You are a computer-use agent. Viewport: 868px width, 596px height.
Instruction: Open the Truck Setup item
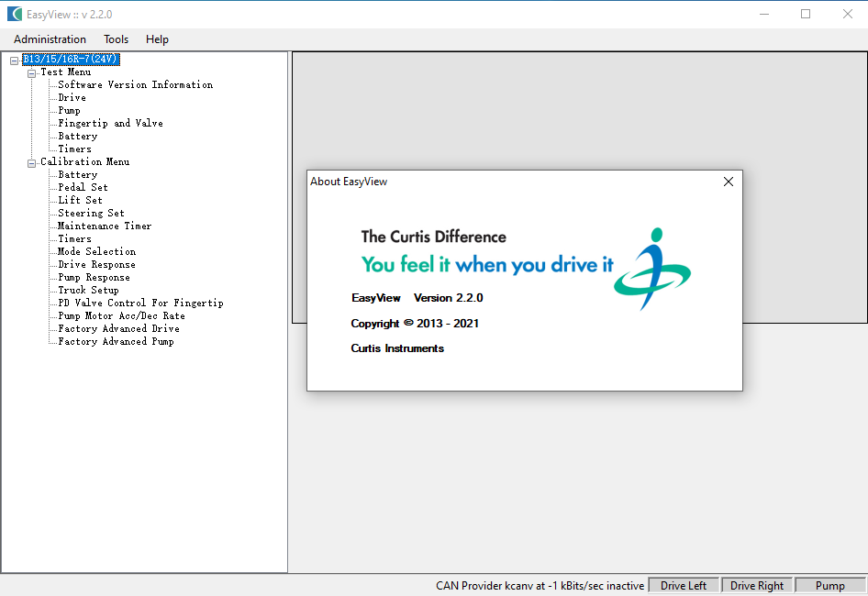click(88, 290)
